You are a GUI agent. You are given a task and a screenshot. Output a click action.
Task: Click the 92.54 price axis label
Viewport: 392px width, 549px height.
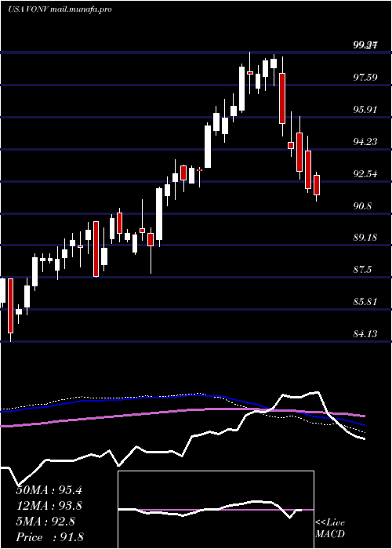click(365, 173)
